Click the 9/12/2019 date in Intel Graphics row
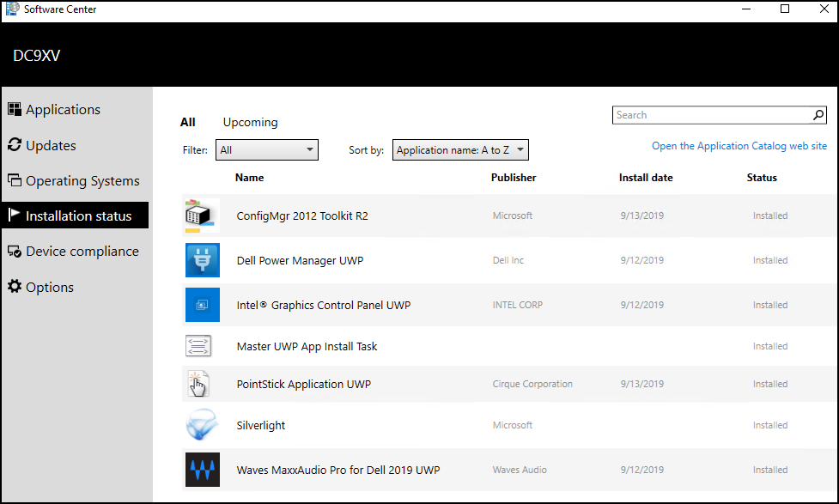 (x=642, y=305)
